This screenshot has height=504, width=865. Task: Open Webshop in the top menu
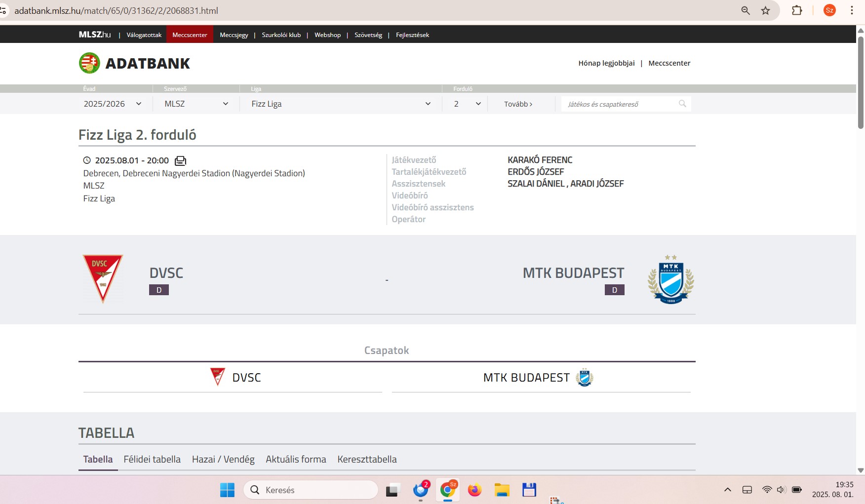327,35
